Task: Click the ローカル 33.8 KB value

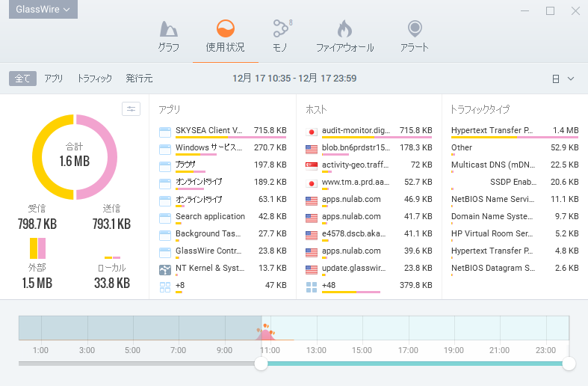Action: (112, 283)
